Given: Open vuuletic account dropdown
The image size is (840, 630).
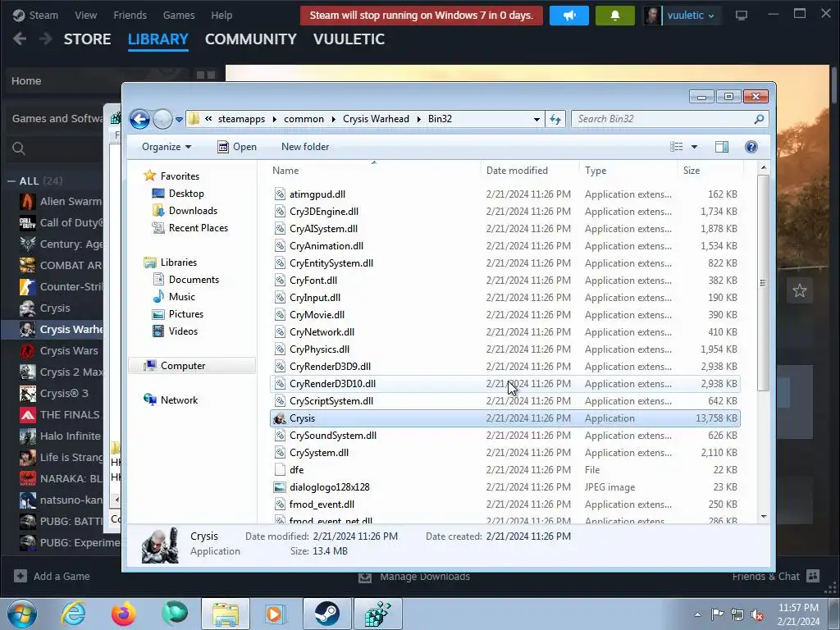Looking at the screenshot, I should (690, 16).
